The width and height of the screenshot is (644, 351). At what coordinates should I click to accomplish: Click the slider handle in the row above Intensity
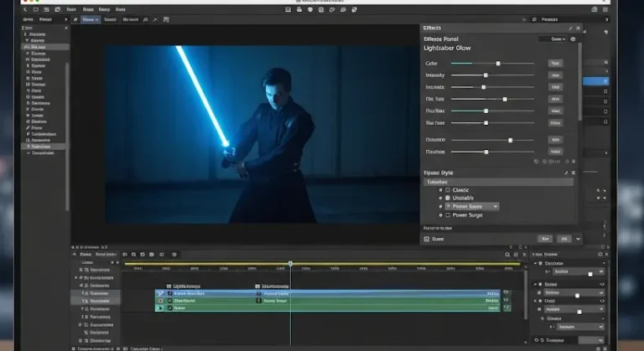point(498,63)
